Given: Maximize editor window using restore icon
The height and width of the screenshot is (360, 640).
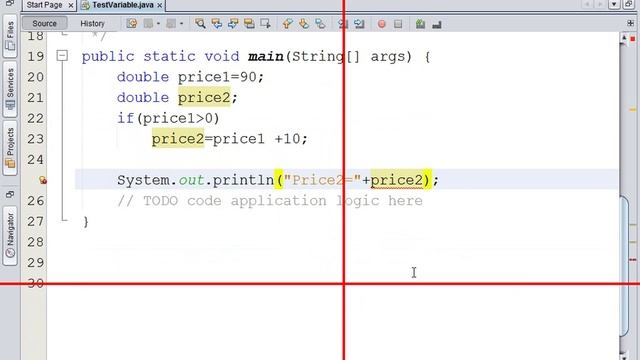Looking at the screenshot, I should (x=628, y=4).
